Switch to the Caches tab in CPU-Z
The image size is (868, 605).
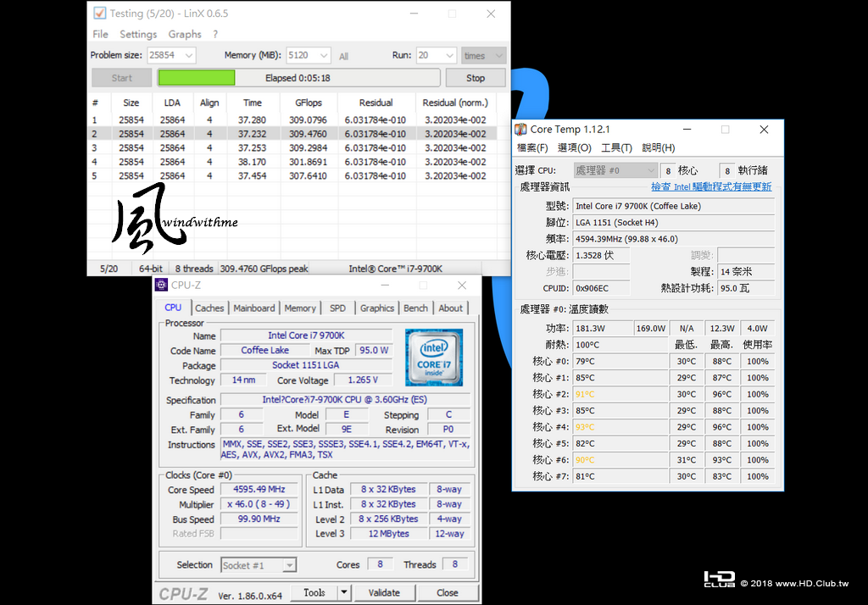click(209, 308)
